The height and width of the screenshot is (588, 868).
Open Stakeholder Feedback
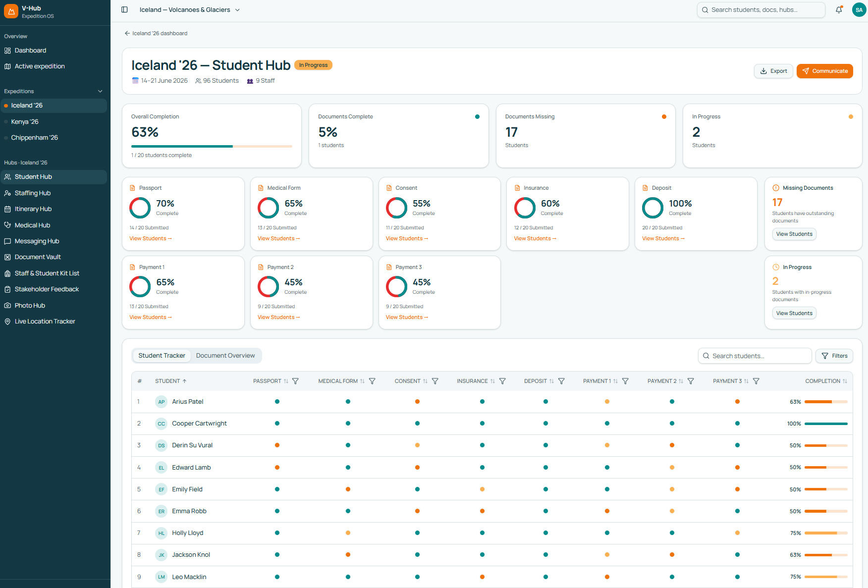(54, 289)
